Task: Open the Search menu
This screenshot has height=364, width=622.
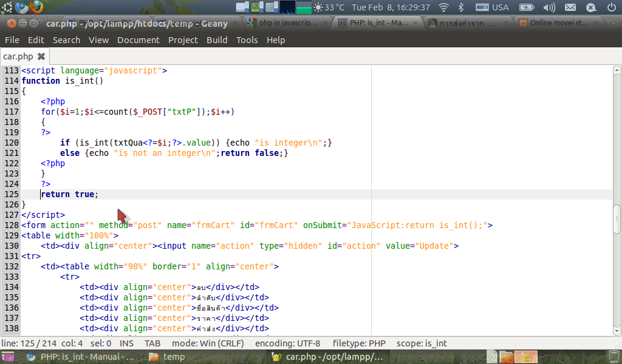Action: [x=66, y=40]
